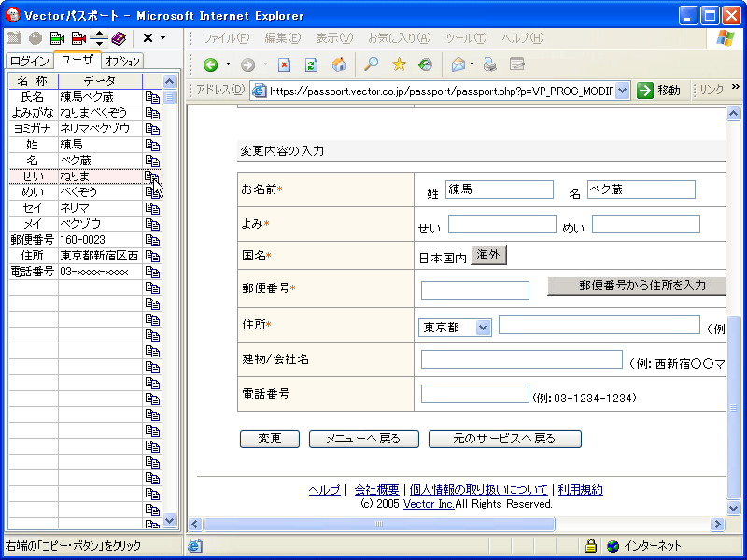
Task: Open the 利用規約 link
Action: (580, 489)
